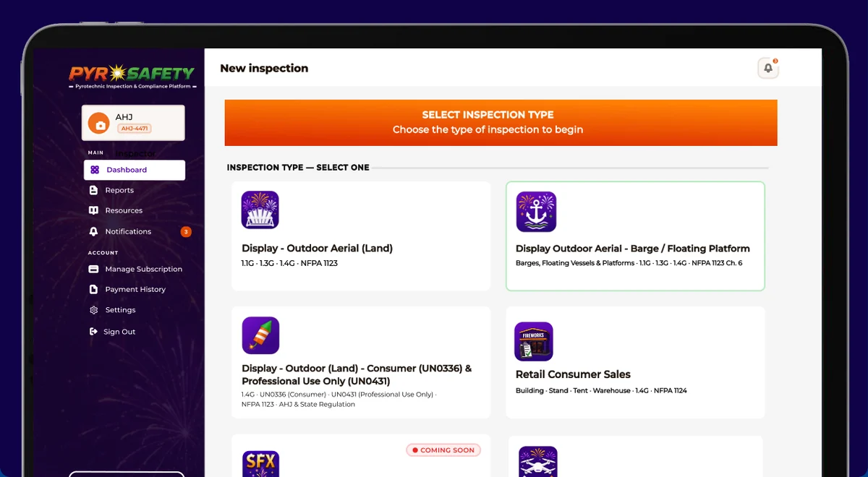
Task: Pick the rocket icon for Consumer display
Action: [260, 335]
